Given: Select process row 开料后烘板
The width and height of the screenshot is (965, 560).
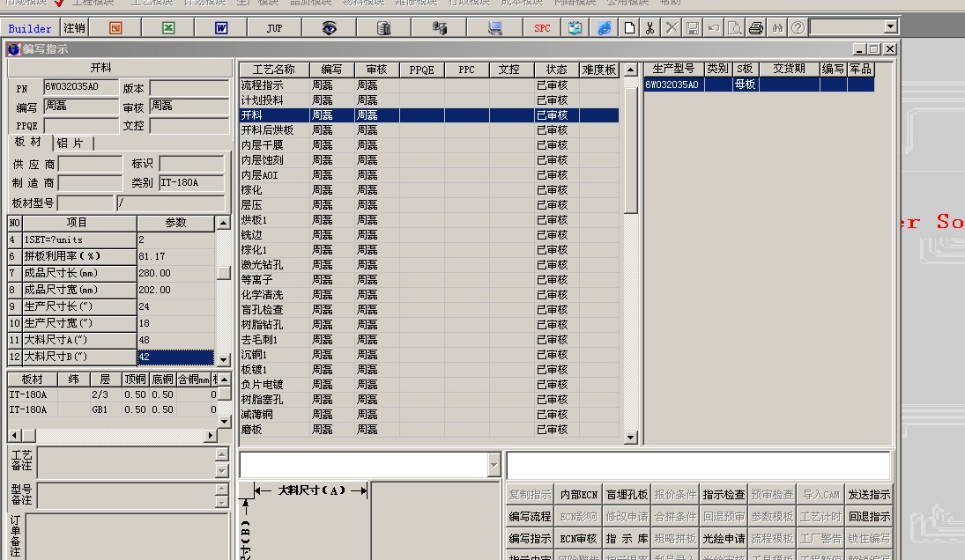Looking at the screenshot, I should point(428,130).
